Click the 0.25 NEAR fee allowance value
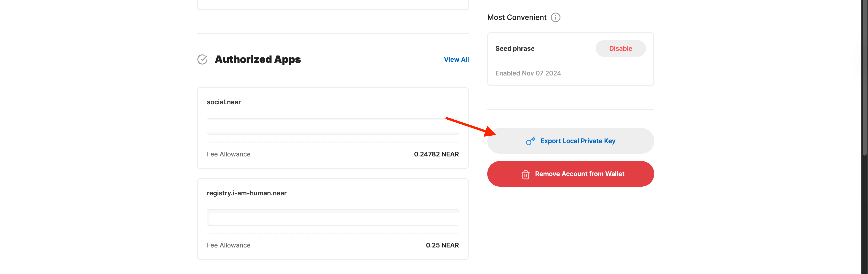This screenshot has width=868, height=274. coord(442,245)
